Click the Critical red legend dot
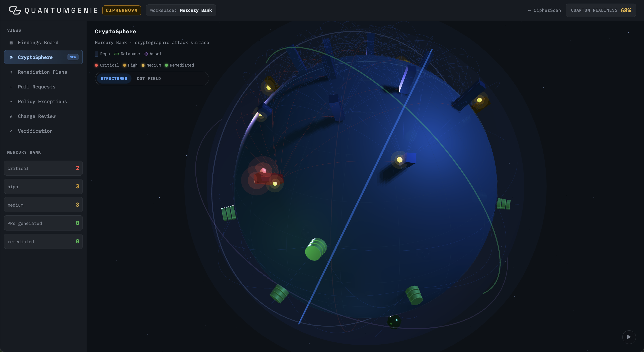The height and width of the screenshot is (352, 644). 96,65
